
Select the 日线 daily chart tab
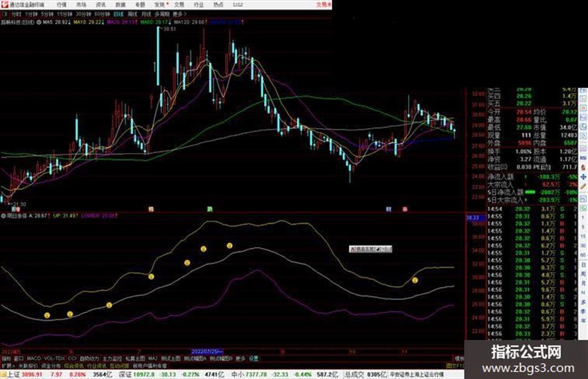(x=118, y=14)
